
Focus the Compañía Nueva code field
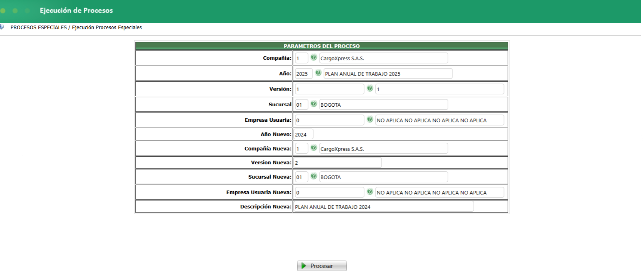click(301, 149)
